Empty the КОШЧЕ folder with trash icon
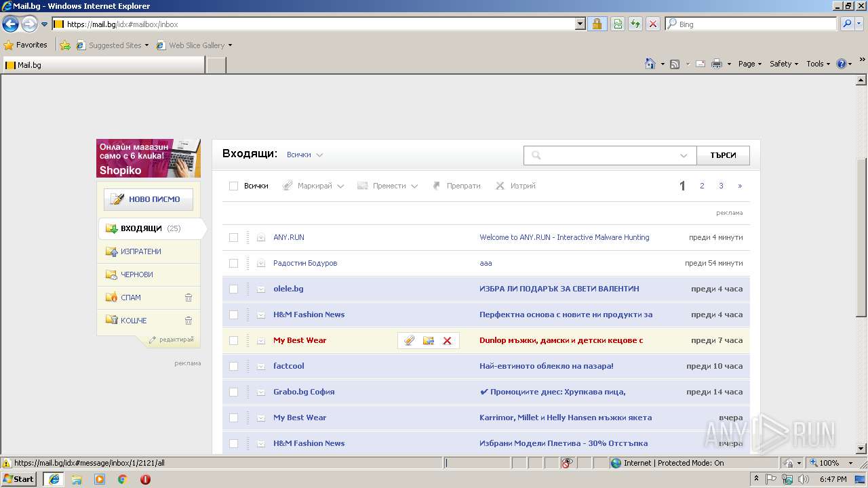Screen dimensions: 868x488 tap(189, 321)
